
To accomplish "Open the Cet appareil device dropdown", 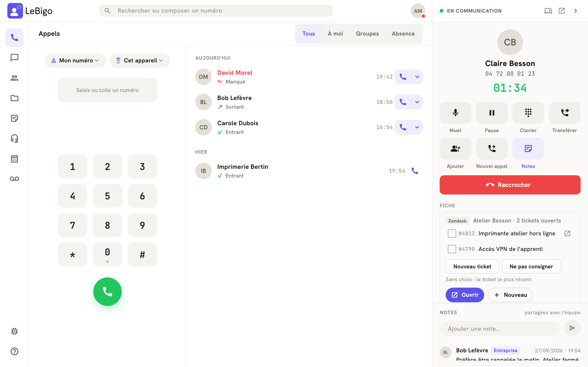I will click(x=140, y=60).
